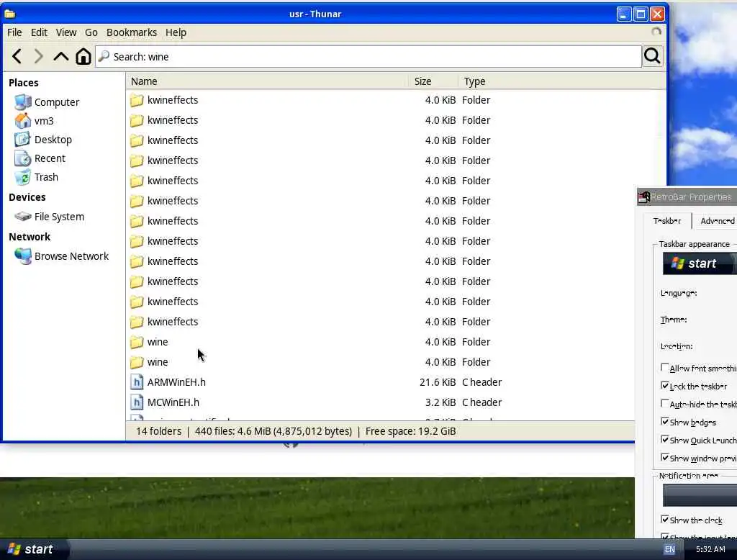
Task: Click the 'Network' sidebar heading
Action: (x=30, y=237)
